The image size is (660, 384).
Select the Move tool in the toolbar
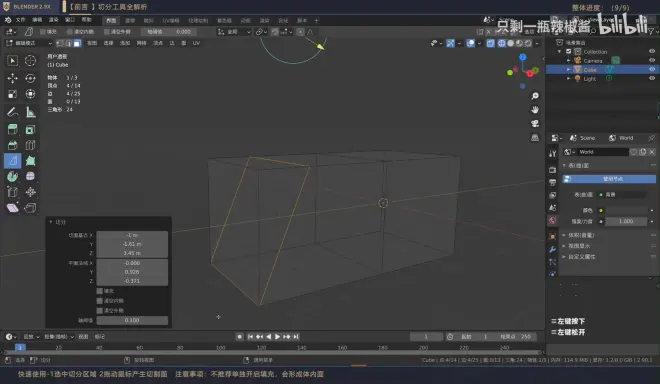(12, 78)
